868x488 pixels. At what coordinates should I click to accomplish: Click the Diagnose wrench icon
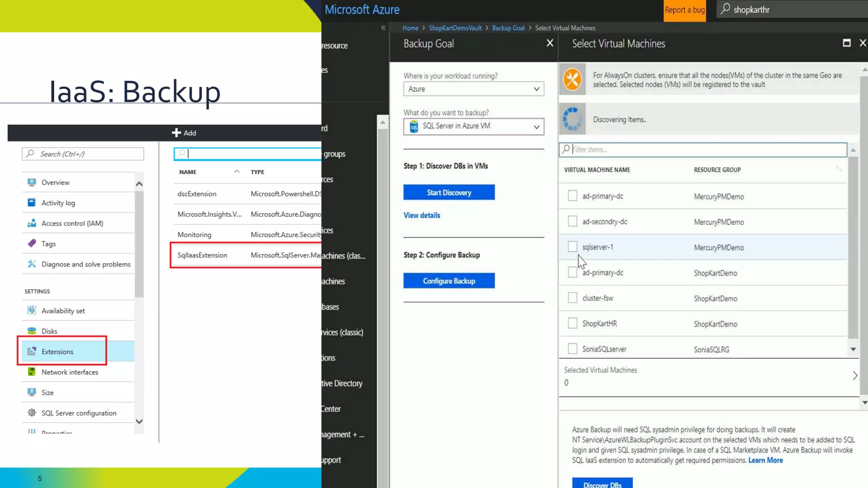pos(32,263)
